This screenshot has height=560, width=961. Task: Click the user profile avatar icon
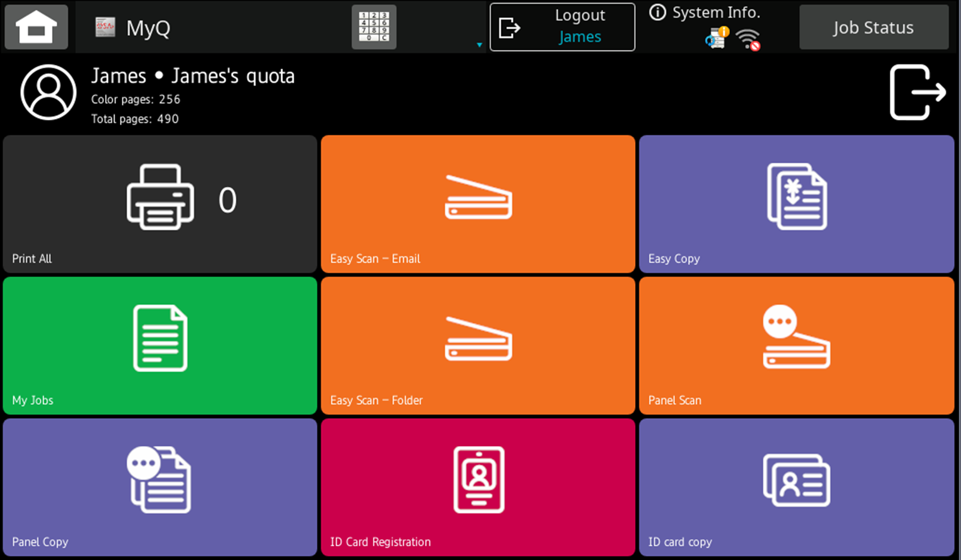coord(48,92)
